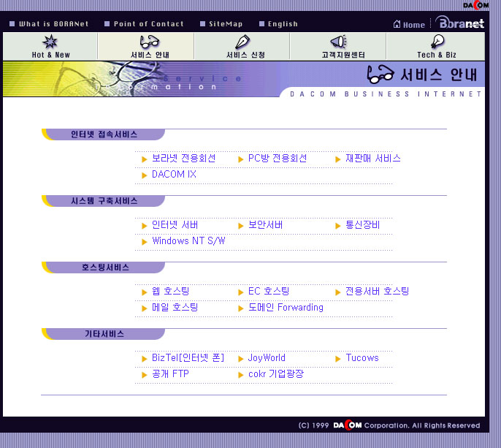Click the arrow bullet beside Tucows

(337, 359)
